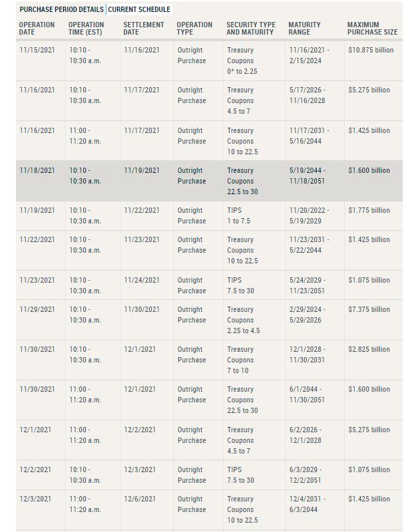Select the Treasury Coupons 0* to 2.25 cell
Screen dimensions: 418x532
tap(242, 61)
